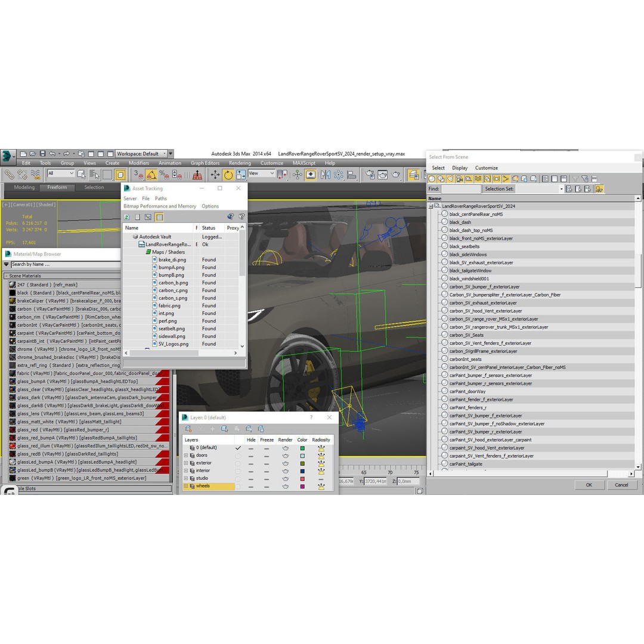Open the View reference coordinate dropdown
This screenshot has width=644, height=644.
pyautogui.click(x=261, y=174)
